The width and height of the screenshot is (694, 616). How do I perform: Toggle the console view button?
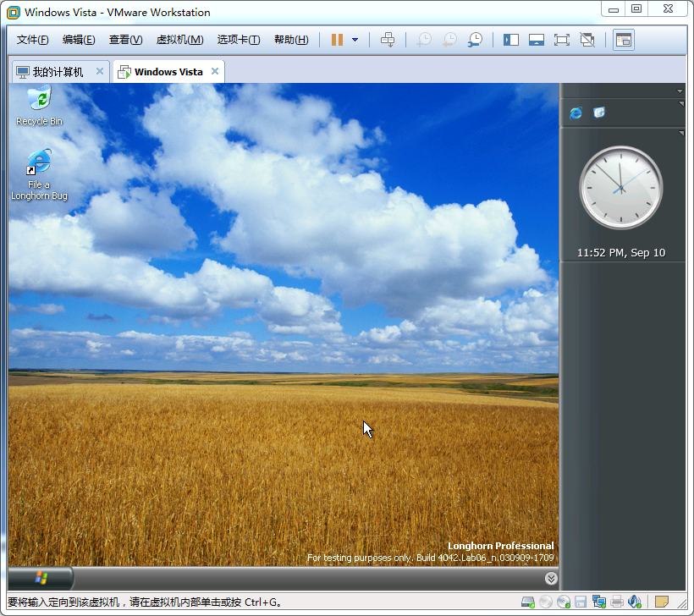coord(623,40)
